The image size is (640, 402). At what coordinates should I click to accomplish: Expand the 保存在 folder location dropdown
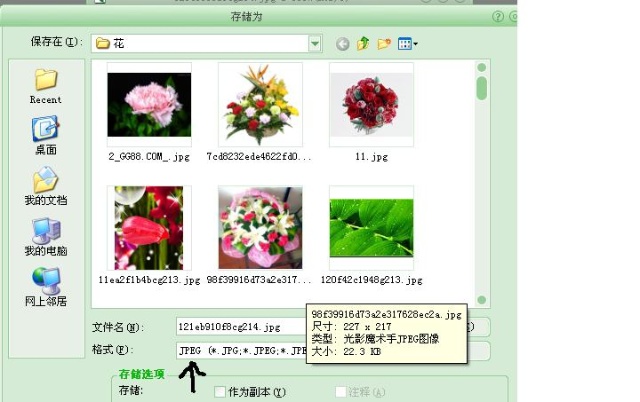coord(315,43)
